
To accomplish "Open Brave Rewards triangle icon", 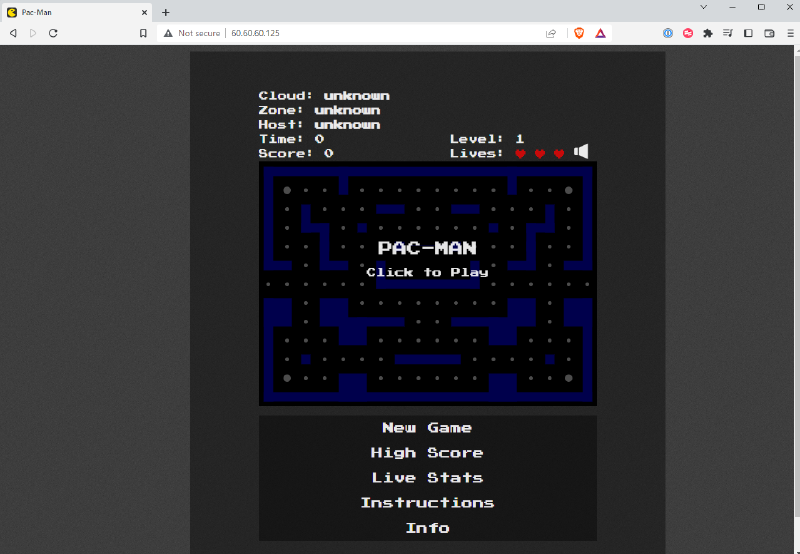I will 601,33.
